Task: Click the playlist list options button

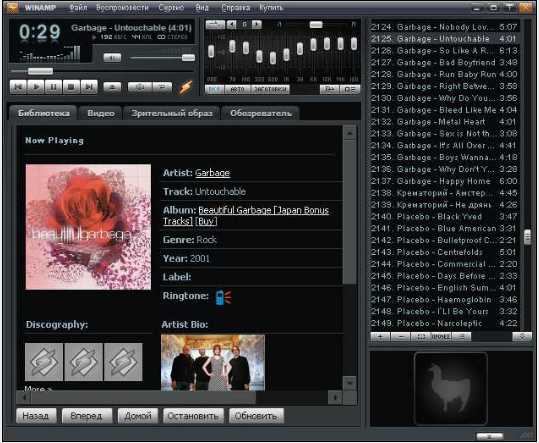Action: click(x=462, y=337)
